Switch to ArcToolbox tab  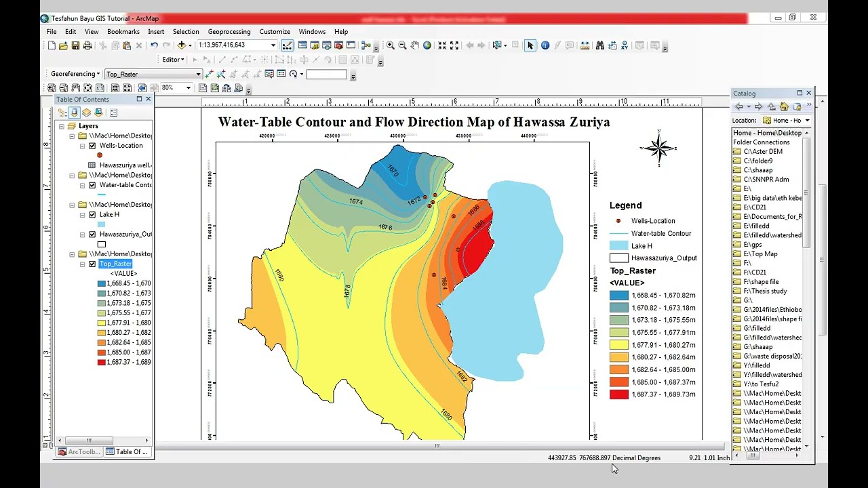(x=79, y=452)
